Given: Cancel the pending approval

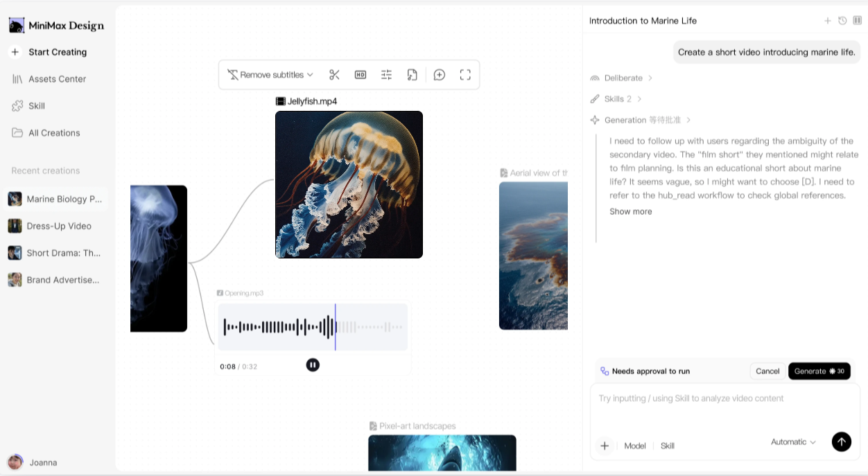Looking at the screenshot, I should click(x=767, y=371).
